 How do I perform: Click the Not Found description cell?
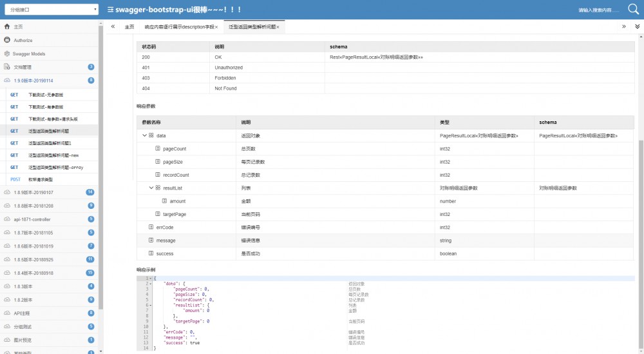(267, 88)
